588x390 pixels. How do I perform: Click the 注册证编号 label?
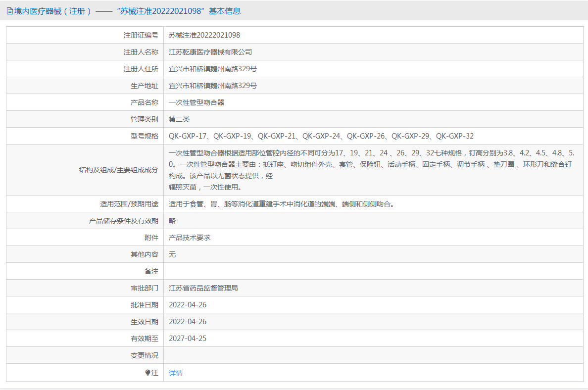click(x=141, y=35)
